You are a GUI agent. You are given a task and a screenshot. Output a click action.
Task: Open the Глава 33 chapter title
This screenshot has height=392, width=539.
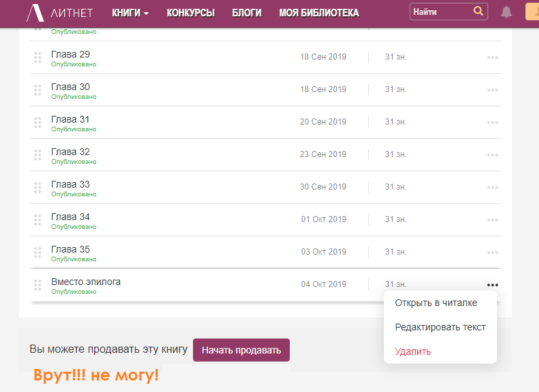[x=70, y=184]
